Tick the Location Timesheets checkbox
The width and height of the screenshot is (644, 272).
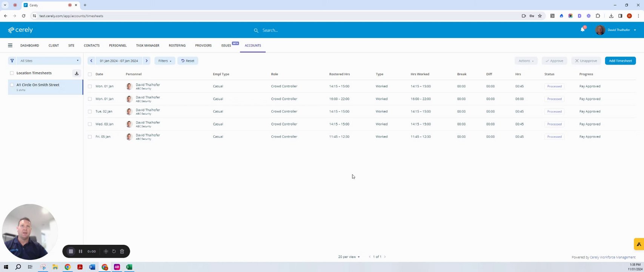[x=12, y=73]
